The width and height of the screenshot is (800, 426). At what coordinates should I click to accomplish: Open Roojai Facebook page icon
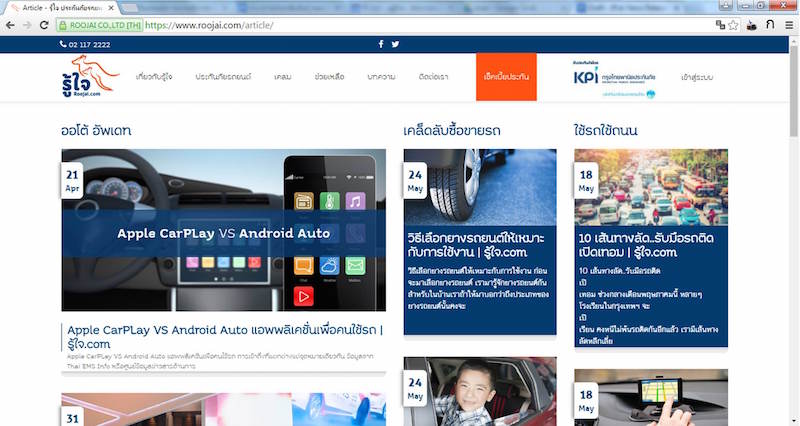(381, 44)
